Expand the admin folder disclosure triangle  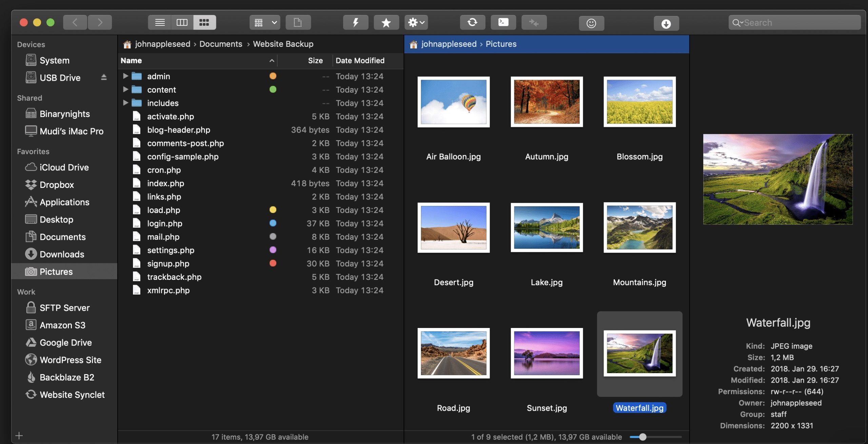pos(125,76)
